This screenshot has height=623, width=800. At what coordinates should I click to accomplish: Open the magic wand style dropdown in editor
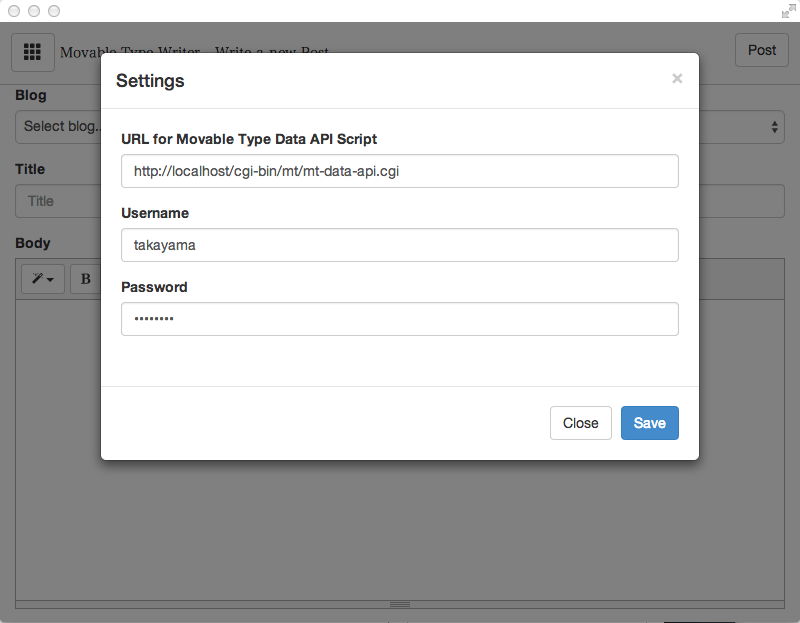tap(43, 279)
